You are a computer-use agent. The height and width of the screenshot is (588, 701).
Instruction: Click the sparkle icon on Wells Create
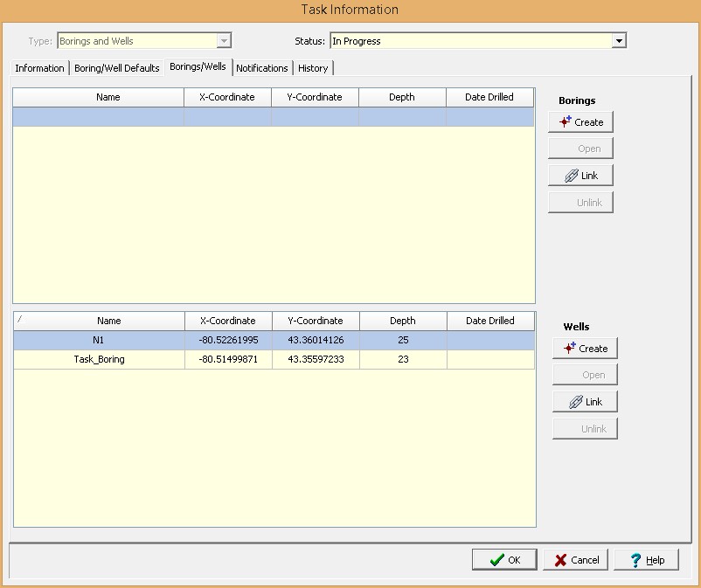coord(569,348)
